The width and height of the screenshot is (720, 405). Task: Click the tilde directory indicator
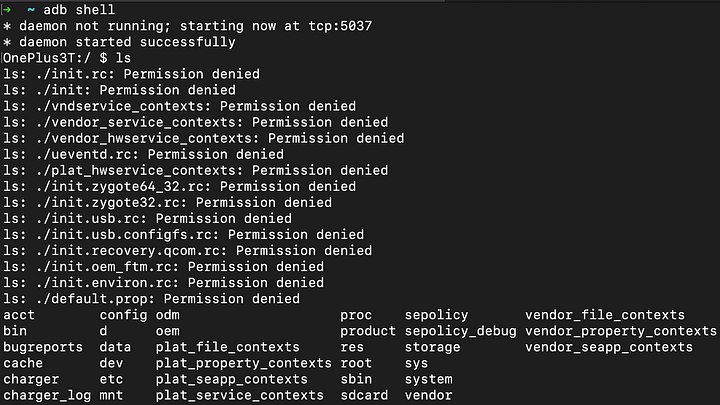click(31, 10)
